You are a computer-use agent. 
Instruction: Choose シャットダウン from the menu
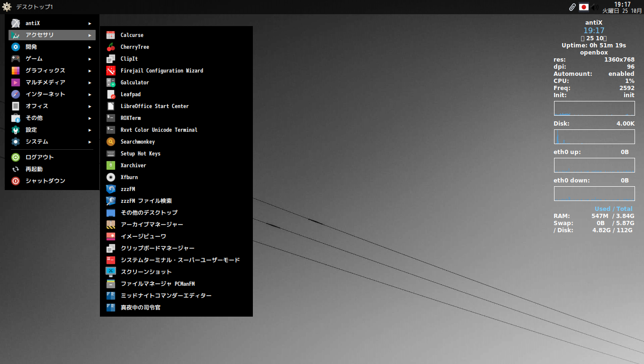(x=52, y=181)
